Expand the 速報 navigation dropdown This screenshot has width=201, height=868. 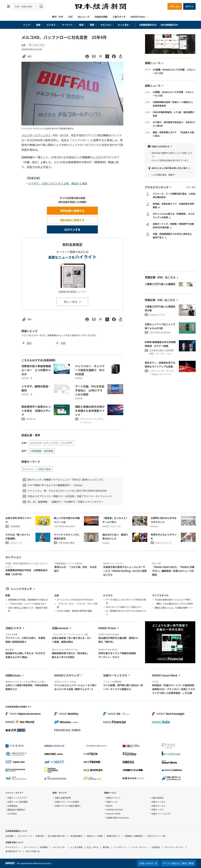(39, 25)
